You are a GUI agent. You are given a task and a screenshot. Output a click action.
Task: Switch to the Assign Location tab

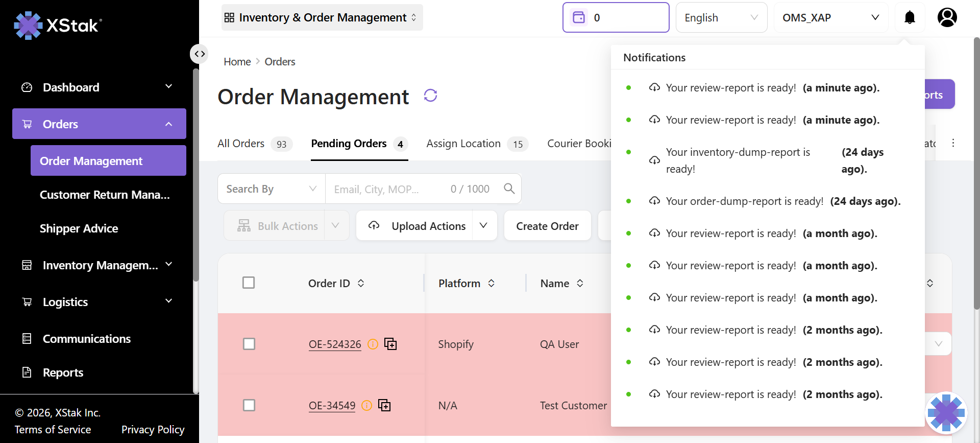point(463,144)
